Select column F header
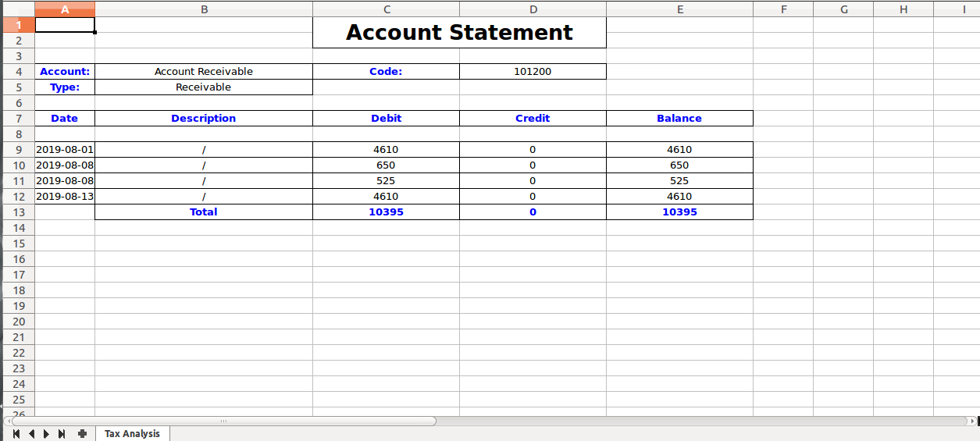This screenshot has width=980, height=441. click(783, 9)
